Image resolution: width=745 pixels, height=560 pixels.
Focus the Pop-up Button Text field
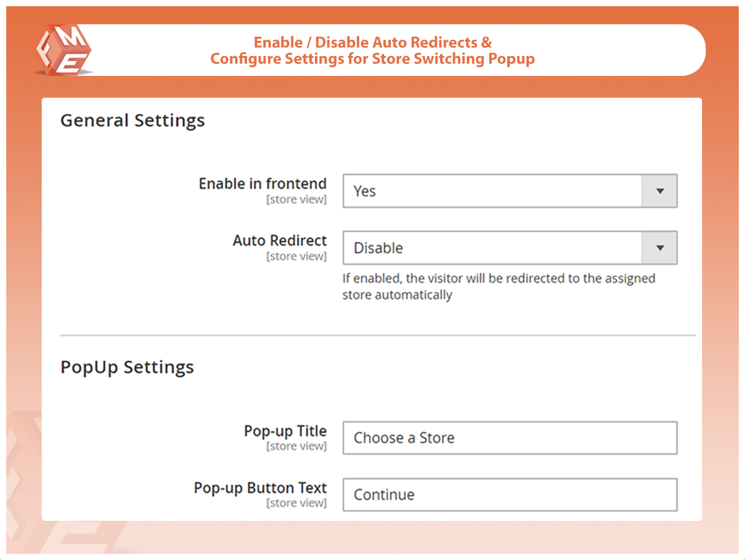coord(509,495)
